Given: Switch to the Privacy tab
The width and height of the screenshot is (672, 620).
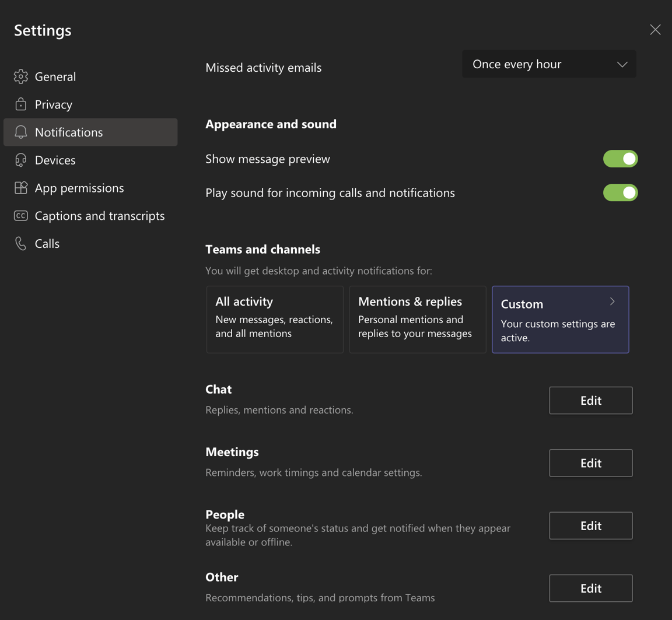Looking at the screenshot, I should pyautogui.click(x=53, y=104).
